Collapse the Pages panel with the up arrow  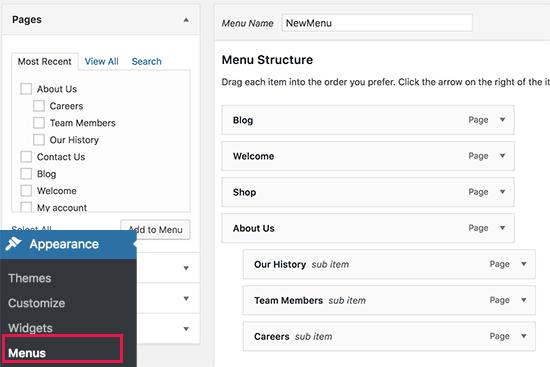(186, 20)
